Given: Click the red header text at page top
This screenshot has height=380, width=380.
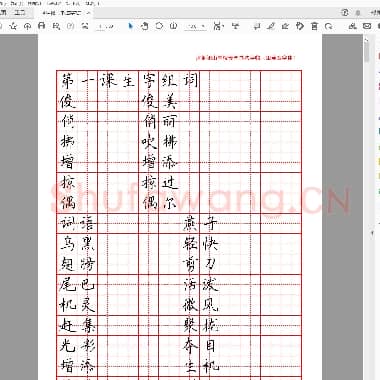Looking at the screenshot, I should tap(245, 58).
